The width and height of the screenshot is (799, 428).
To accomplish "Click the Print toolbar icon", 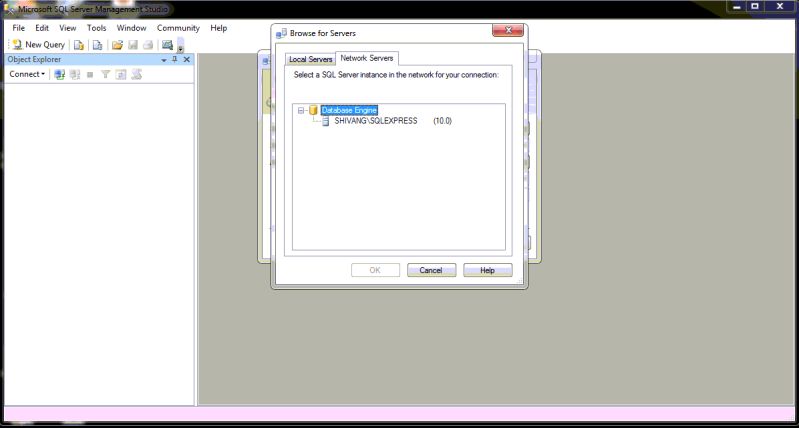I will pos(148,45).
